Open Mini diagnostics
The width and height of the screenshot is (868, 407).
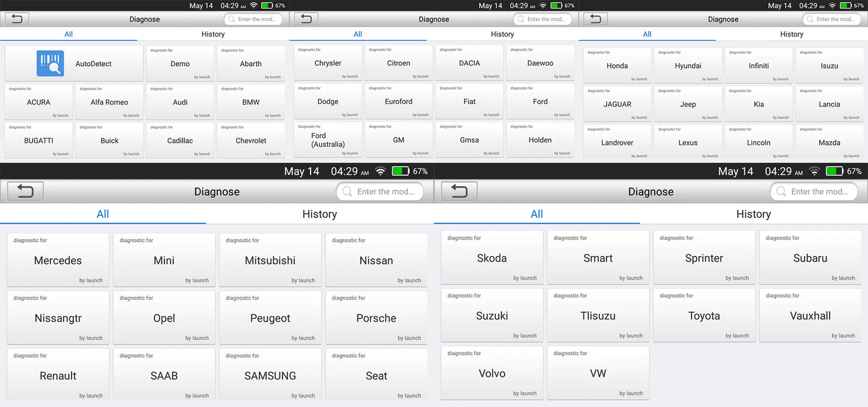(x=164, y=260)
